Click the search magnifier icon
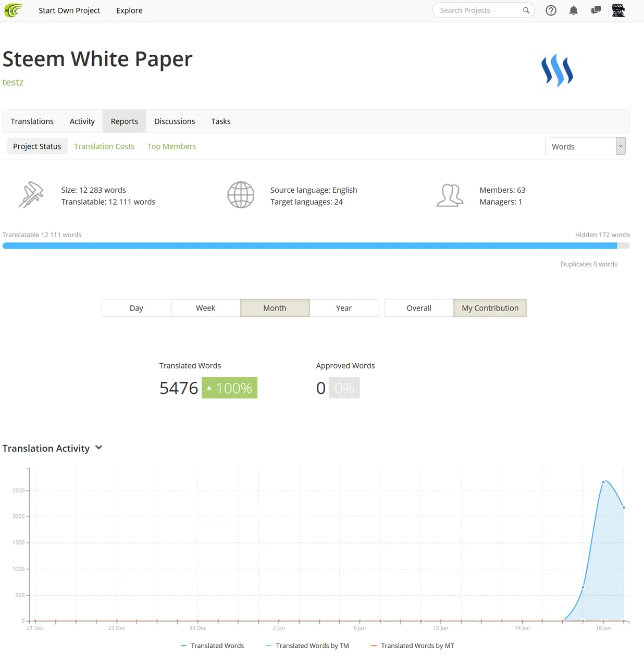 tap(526, 10)
